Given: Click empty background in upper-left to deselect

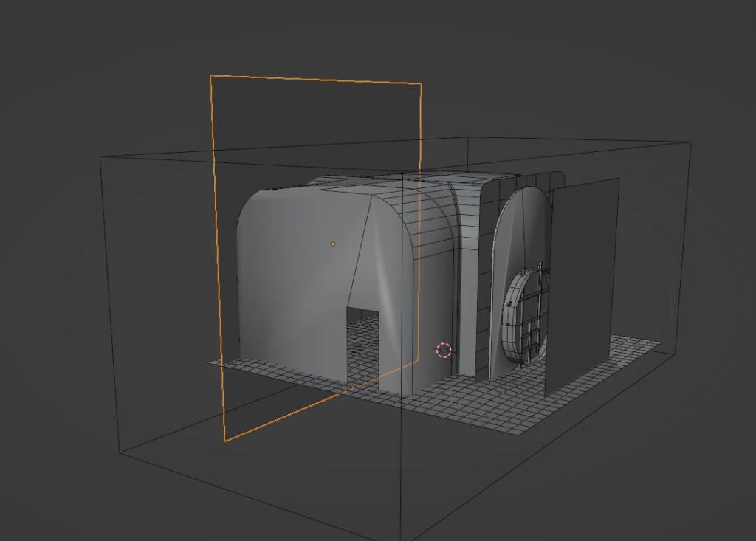Looking at the screenshot, I should pyautogui.click(x=74, y=59).
